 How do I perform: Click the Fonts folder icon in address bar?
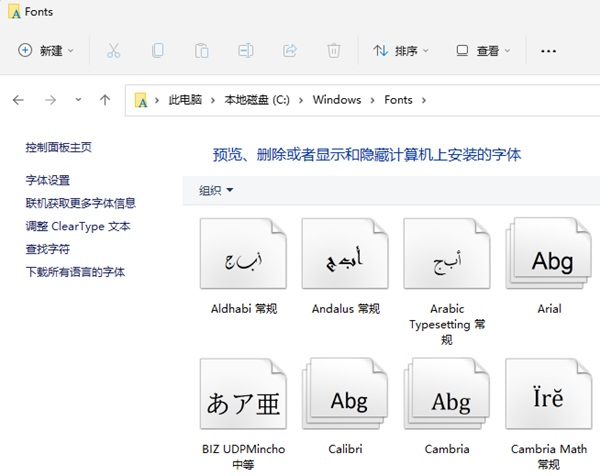141,100
